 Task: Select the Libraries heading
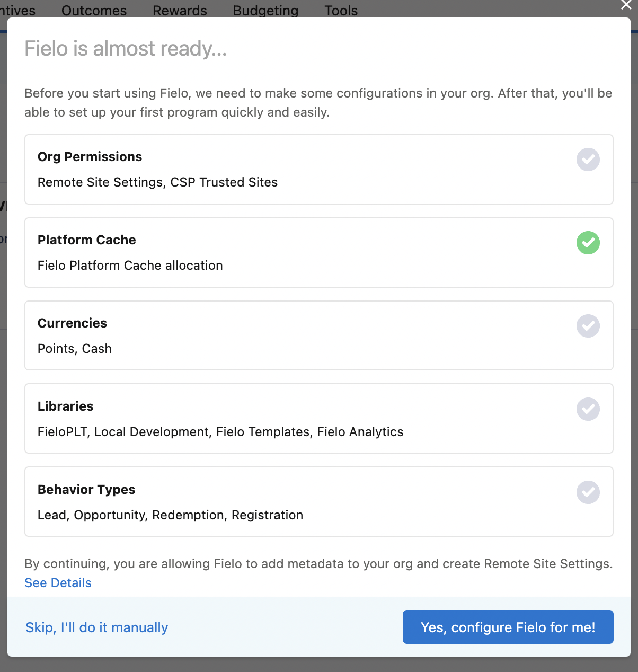point(66,406)
